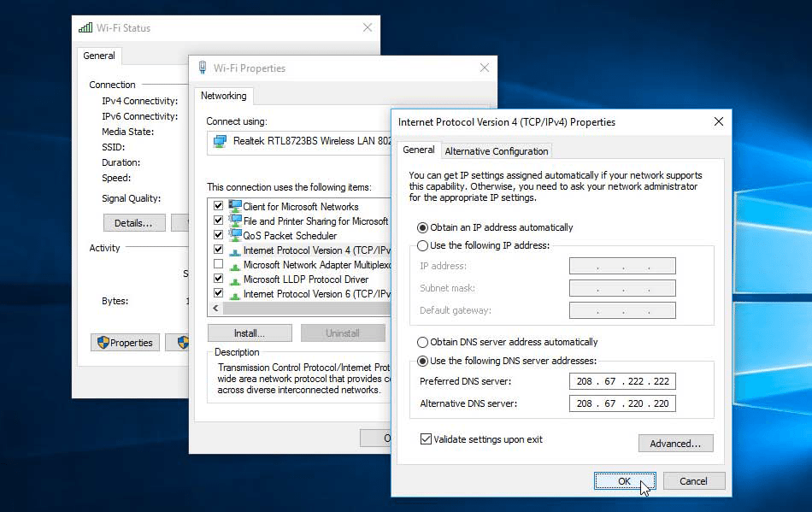Click the Wi-Fi signal icon in Wi-Fi Status title
The image size is (812, 512).
tap(85, 27)
